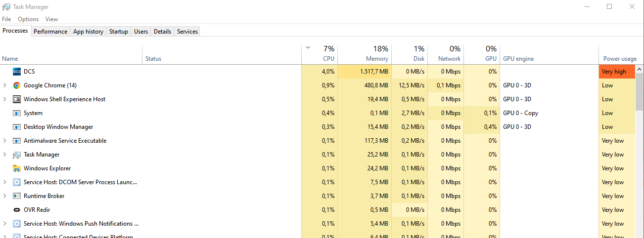The image size is (644, 238).
Task: Expand the Runtime Broker row
Action: pos(5,196)
